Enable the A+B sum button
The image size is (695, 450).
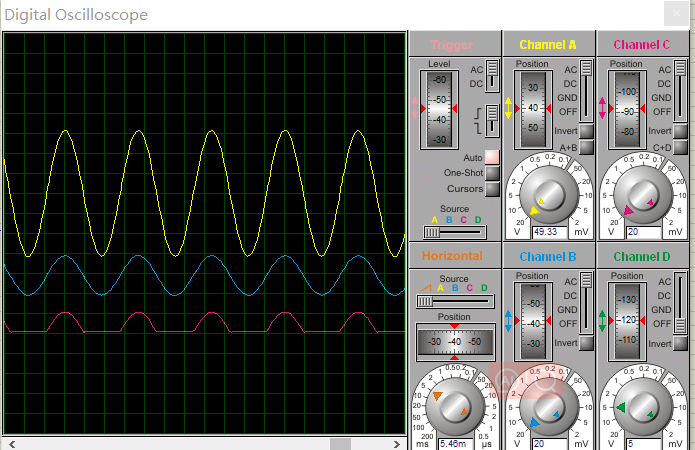pos(586,147)
